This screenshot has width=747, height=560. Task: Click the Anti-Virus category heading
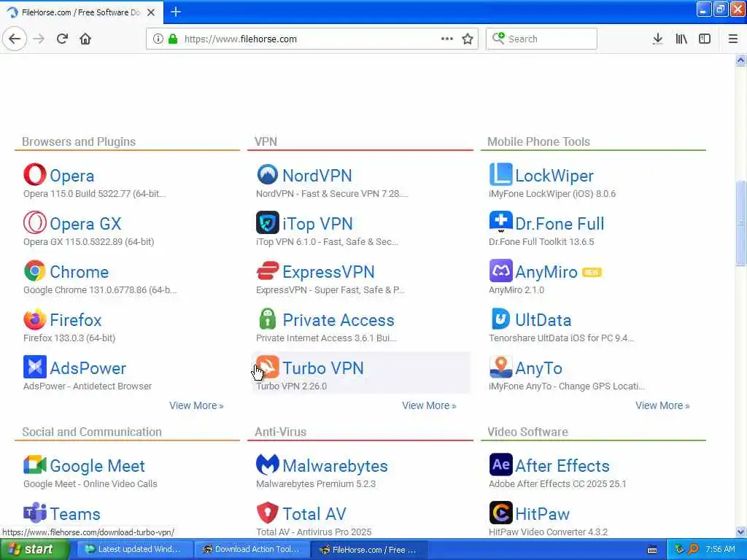coord(280,432)
